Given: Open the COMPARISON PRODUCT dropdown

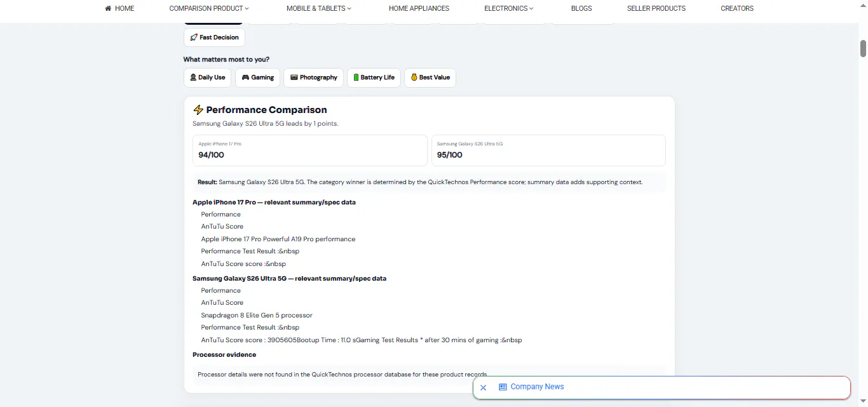Looking at the screenshot, I should click(x=209, y=8).
